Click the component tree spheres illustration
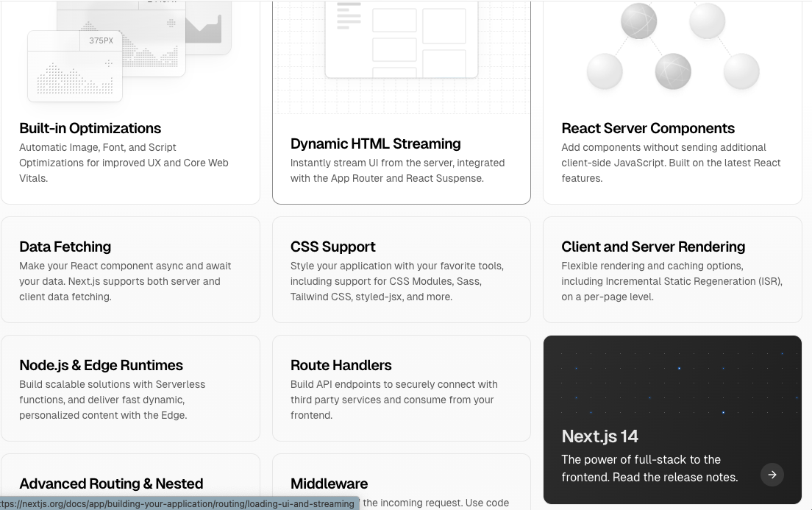The image size is (812, 510). (673, 46)
